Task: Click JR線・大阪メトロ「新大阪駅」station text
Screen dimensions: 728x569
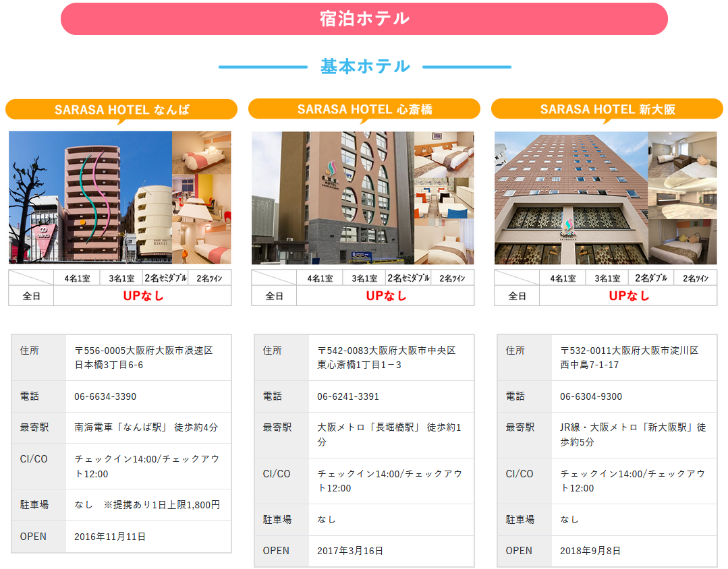Action: pyautogui.click(x=633, y=434)
